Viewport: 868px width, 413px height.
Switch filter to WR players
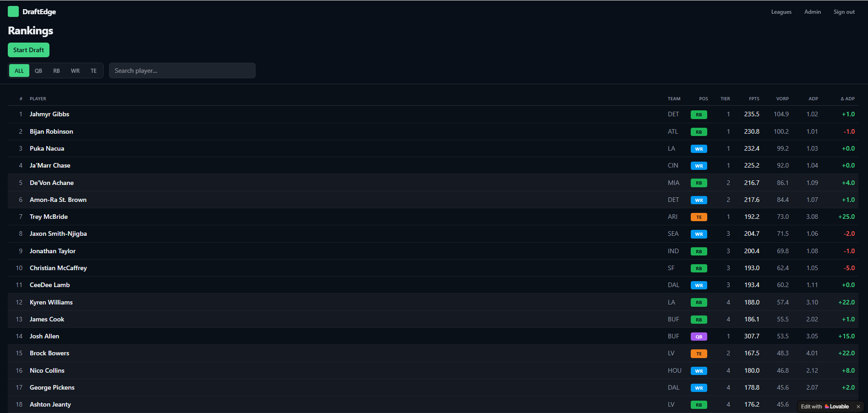(75, 71)
